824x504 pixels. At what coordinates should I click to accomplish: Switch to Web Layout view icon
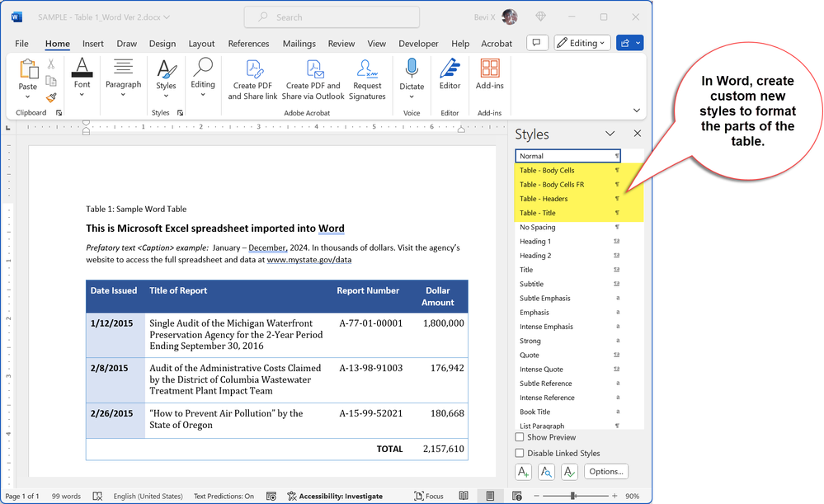click(x=517, y=496)
